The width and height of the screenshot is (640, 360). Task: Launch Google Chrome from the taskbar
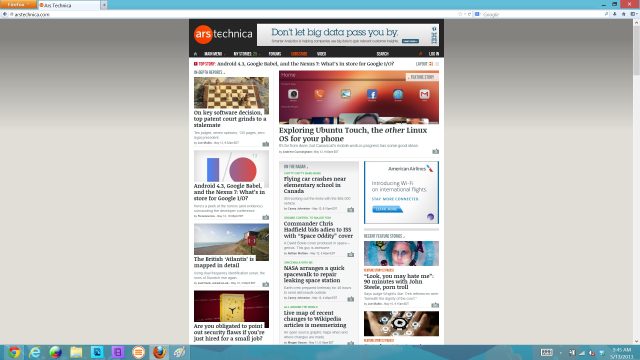(14, 352)
